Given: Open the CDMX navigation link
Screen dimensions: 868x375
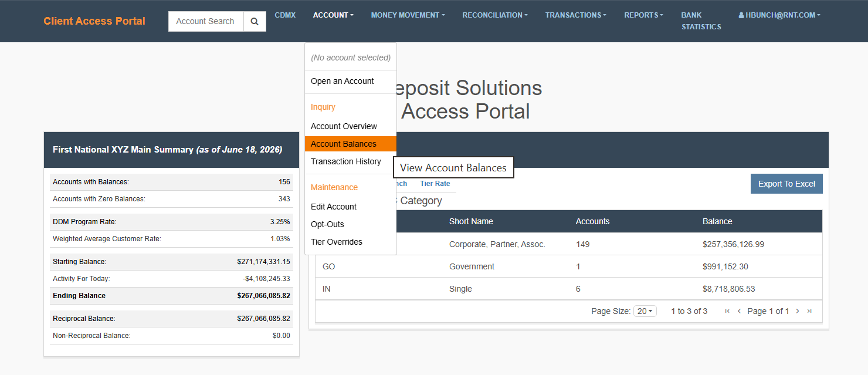Looking at the screenshot, I should pos(285,15).
